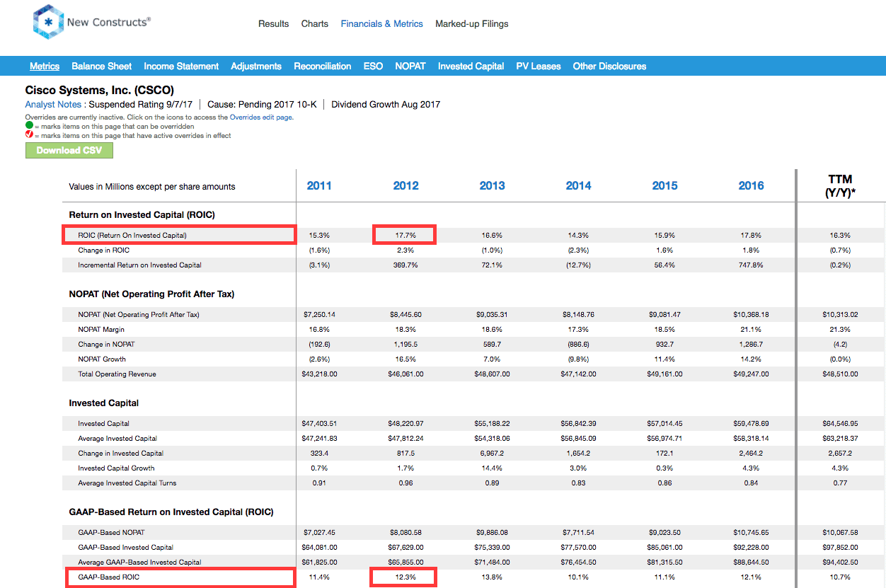Click the Cisco Systems, Inc. (CSCO) title
Viewport: 886px width, 588px height.
[x=100, y=91]
